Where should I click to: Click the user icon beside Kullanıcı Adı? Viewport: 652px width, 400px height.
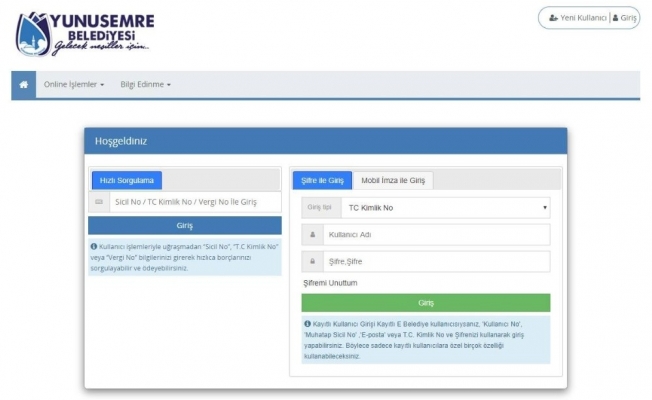(313, 235)
